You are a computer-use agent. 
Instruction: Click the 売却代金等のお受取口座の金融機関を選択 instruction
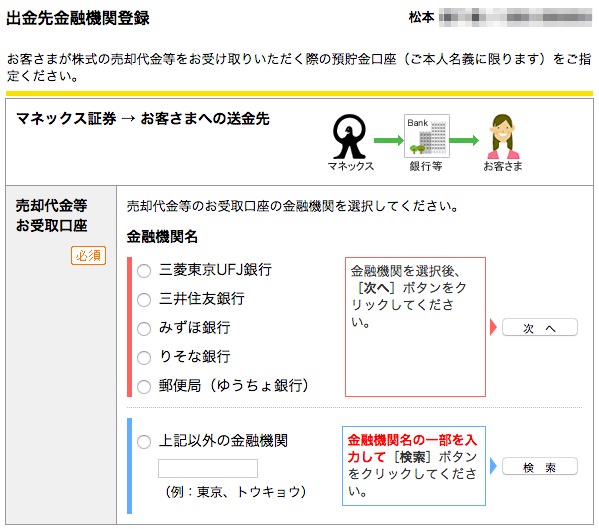tap(293, 206)
